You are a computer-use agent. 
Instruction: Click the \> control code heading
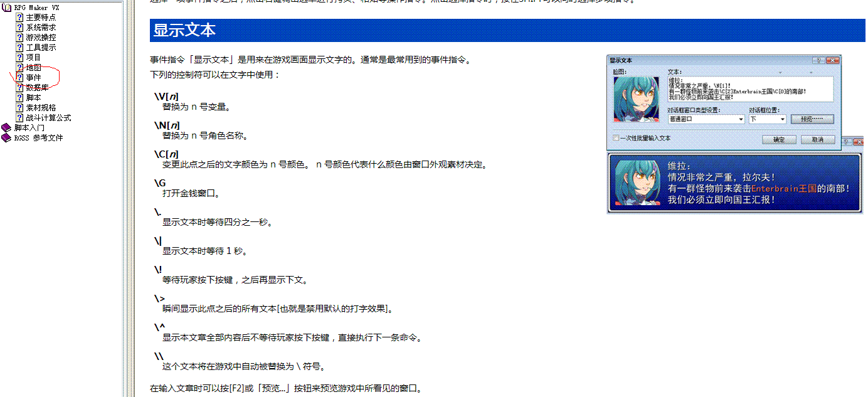point(159,299)
